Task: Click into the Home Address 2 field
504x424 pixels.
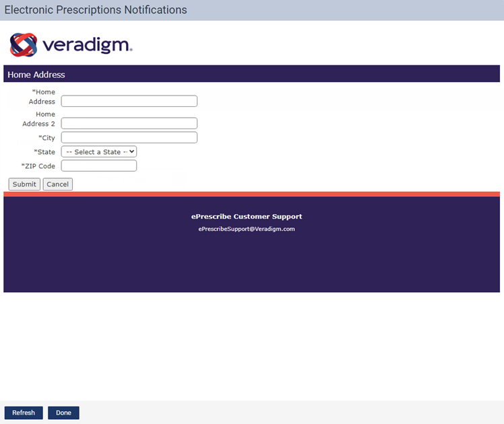Action: [x=129, y=123]
